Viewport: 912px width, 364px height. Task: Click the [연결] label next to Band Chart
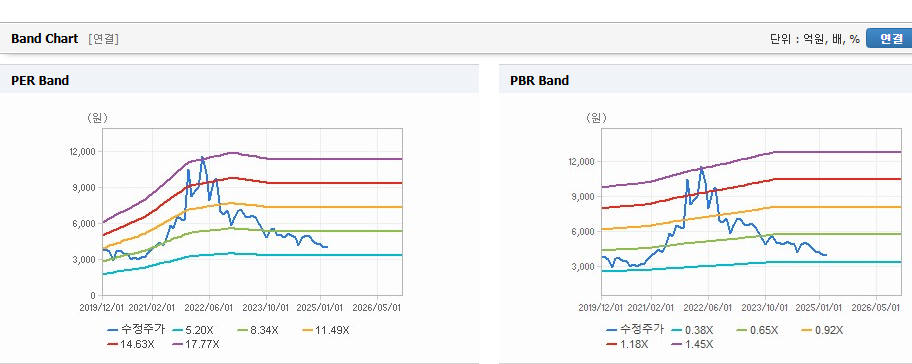tap(104, 39)
